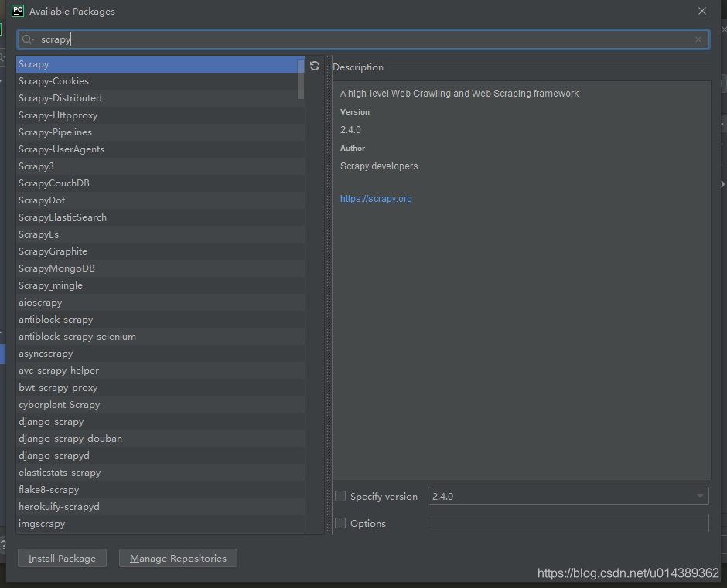
Task: Clear the search field with x icon
Action: click(x=698, y=39)
